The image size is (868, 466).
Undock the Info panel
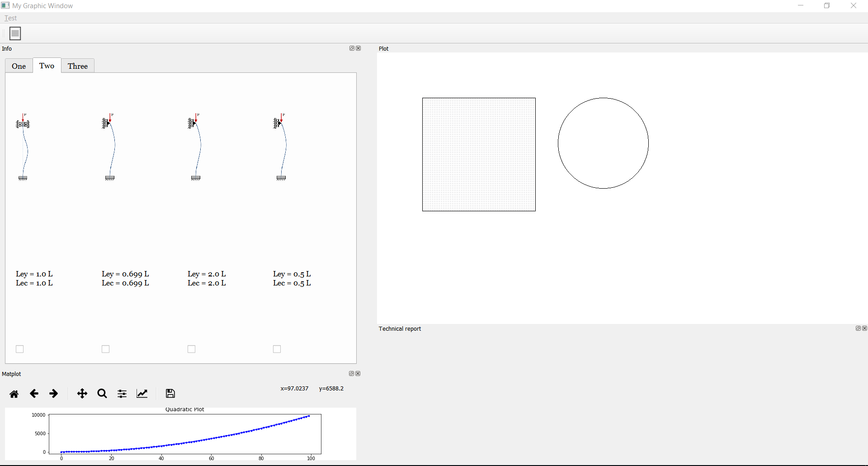tap(351, 48)
